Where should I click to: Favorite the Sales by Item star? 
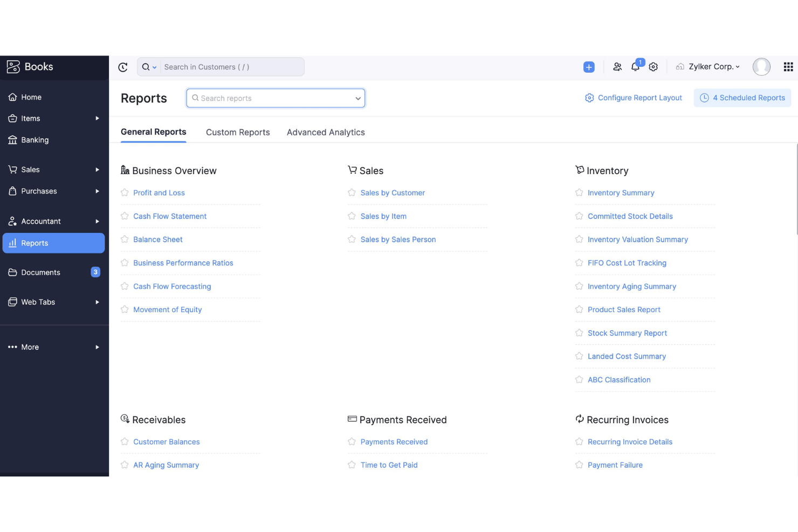point(352,216)
